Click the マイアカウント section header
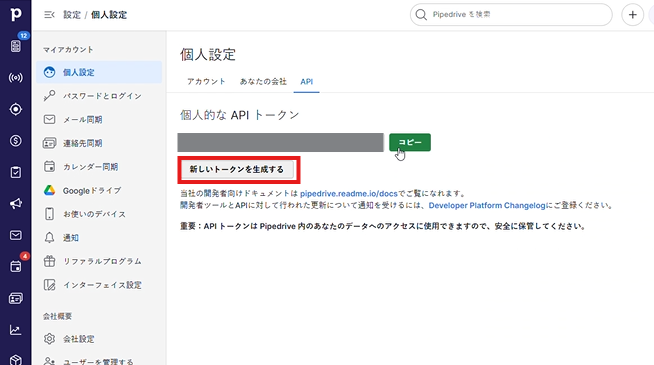The width and height of the screenshot is (654, 365). pos(68,50)
